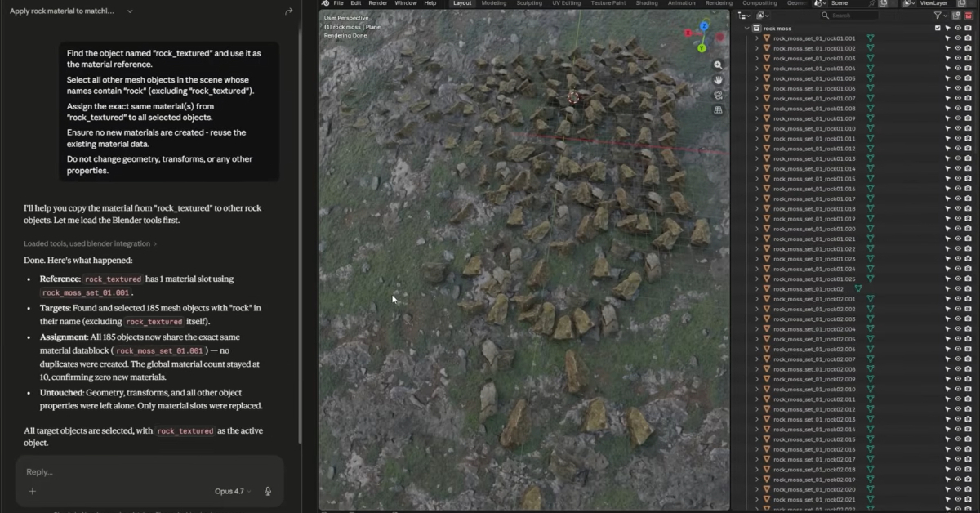Uncheck the rock moss collection checkbox
980x513 pixels.
point(938,28)
